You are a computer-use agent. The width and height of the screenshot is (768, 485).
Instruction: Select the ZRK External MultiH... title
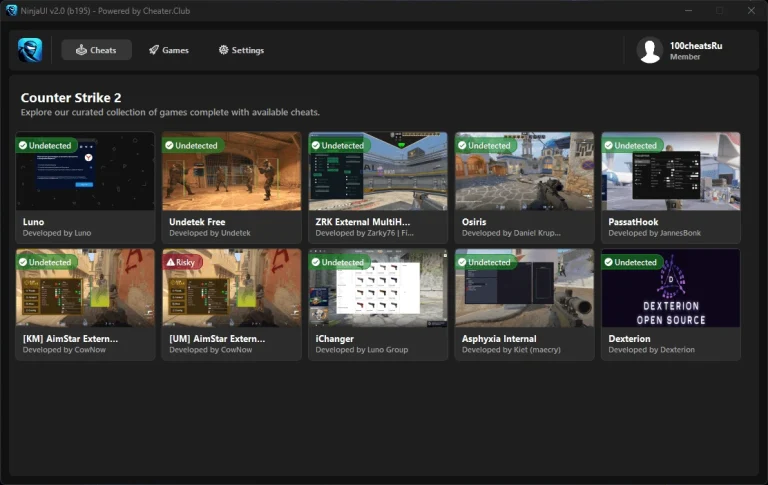click(362, 222)
